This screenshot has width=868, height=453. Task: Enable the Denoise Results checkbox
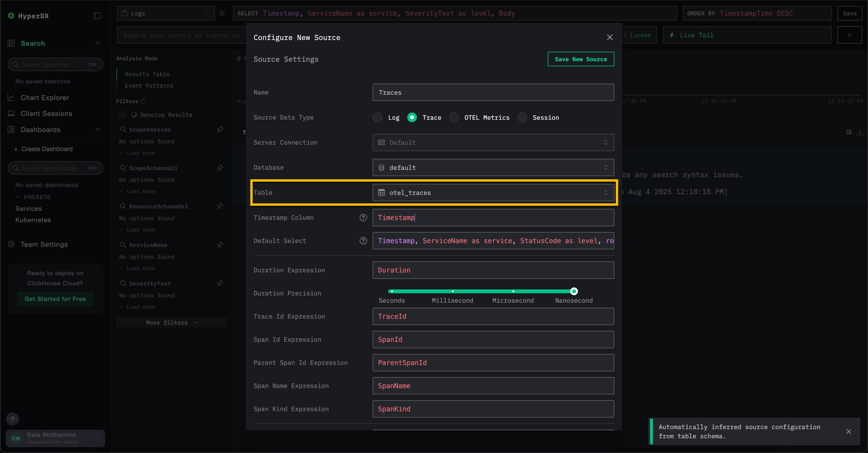tap(122, 114)
